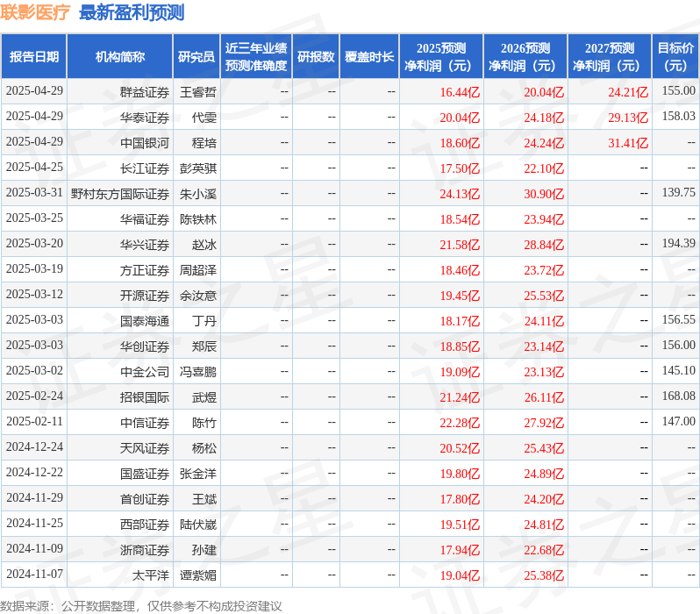Click the 29.13亿 2027 profit value

click(x=628, y=118)
